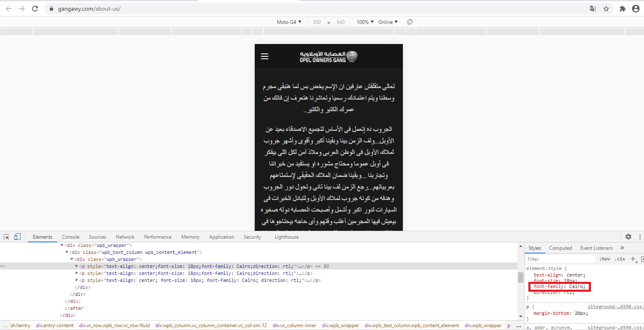The height and width of the screenshot is (330, 644).
Task: Go back with the browser back arrow
Action: pyautogui.click(x=9, y=8)
